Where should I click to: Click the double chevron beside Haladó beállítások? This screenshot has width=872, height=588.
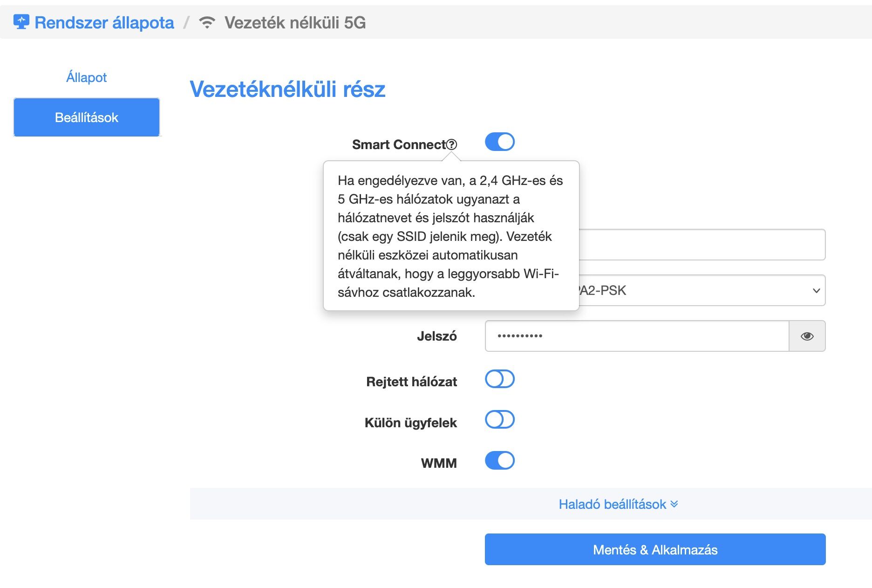pos(674,504)
